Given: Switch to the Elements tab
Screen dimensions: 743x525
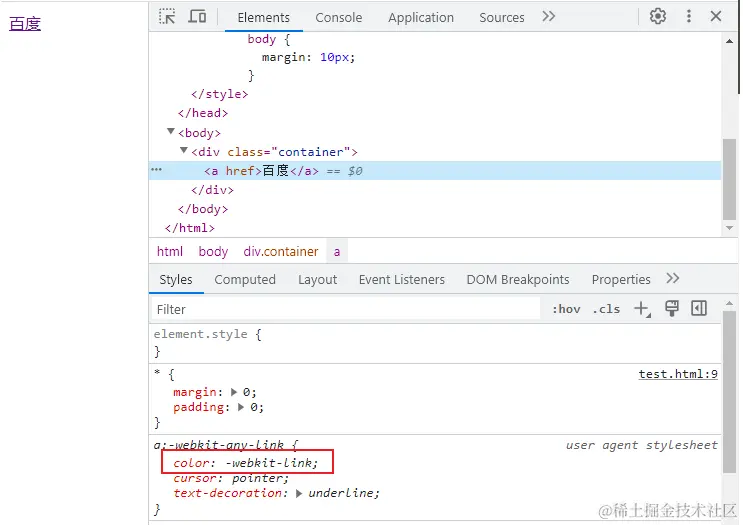Looking at the screenshot, I should [x=263, y=18].
